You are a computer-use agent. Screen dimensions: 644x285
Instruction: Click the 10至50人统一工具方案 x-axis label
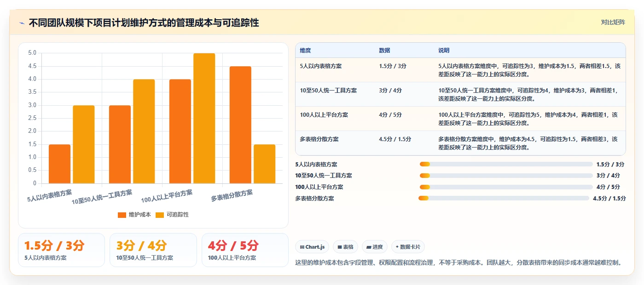coord(102,197)
